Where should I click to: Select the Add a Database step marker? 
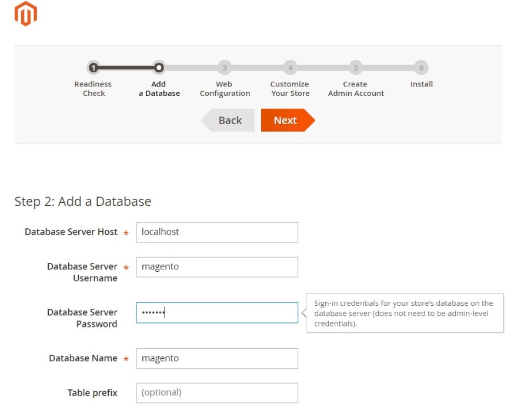click(x=159, y=68)
